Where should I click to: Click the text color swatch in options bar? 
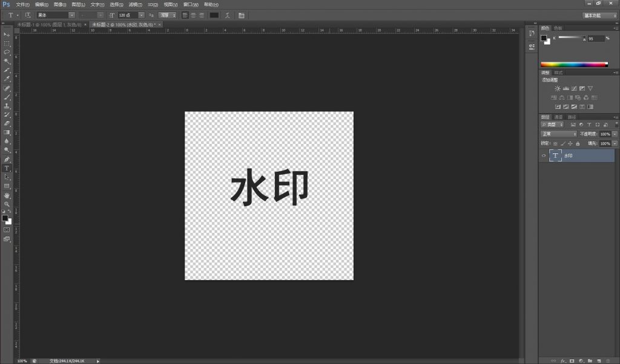(214, 15)
